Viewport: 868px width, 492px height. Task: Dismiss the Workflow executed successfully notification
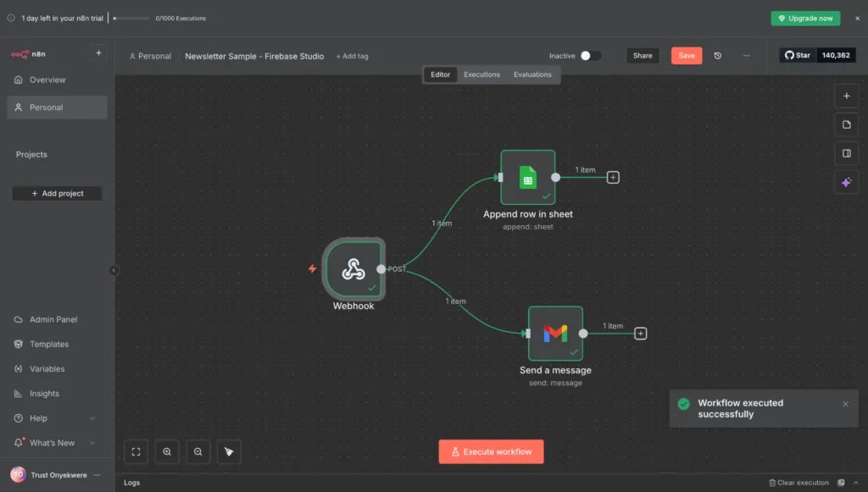[845, 404]
